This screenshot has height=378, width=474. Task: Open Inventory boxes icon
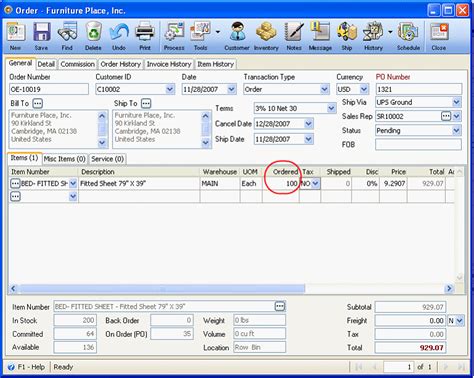(x=266, y=36)
